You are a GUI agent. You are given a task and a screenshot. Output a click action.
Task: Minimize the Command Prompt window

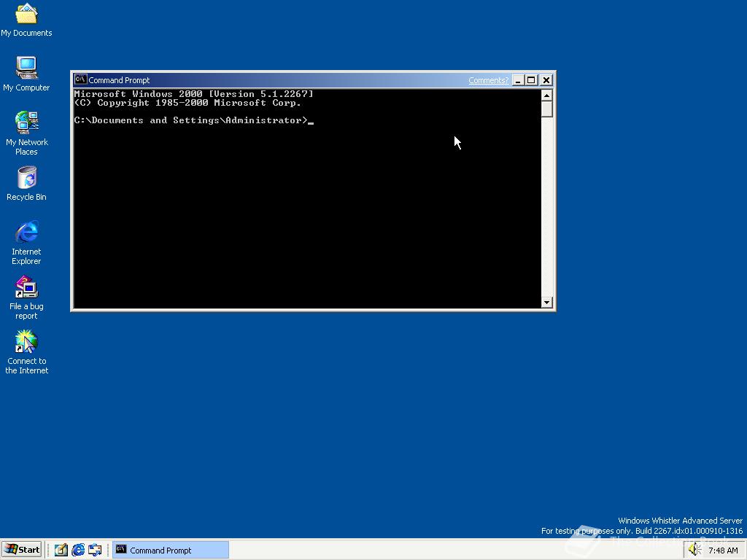tap(518, 80)
